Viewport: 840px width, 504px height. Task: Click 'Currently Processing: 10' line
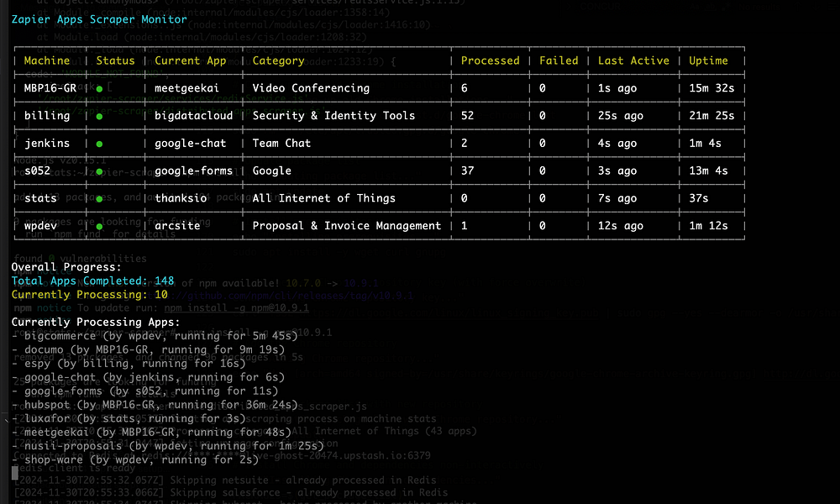(x=90, y=295)
